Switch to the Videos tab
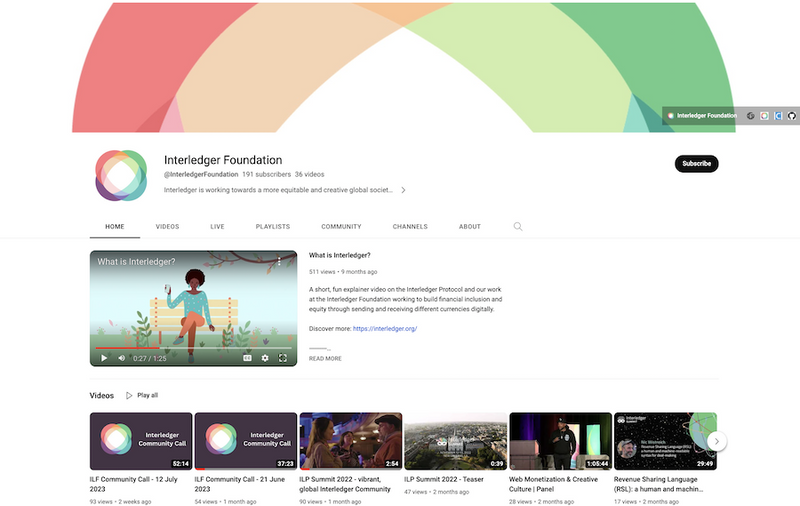Image resolution: width=800 pixels, height=506 pixels. (167, 227)
